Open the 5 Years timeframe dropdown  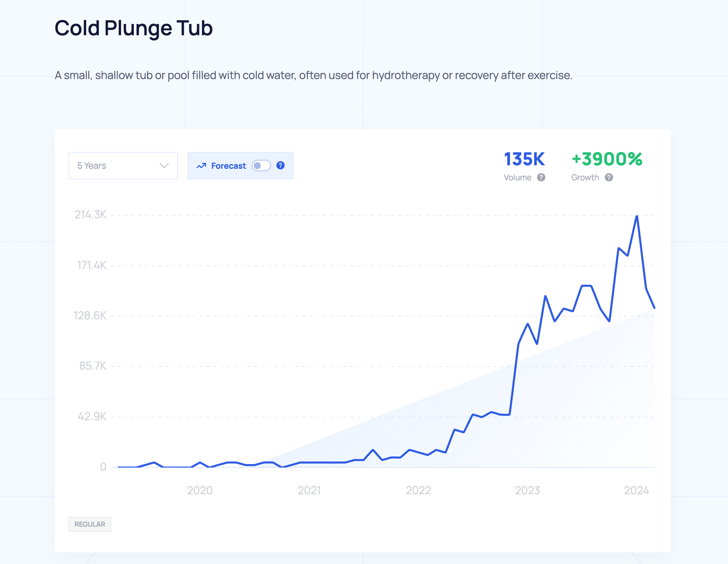pos(123,166)
